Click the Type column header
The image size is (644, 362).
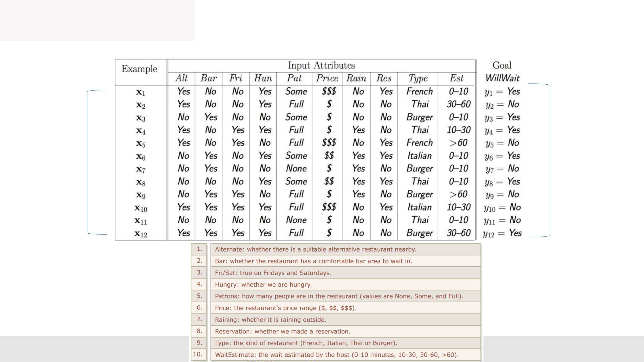pos(418,78)
